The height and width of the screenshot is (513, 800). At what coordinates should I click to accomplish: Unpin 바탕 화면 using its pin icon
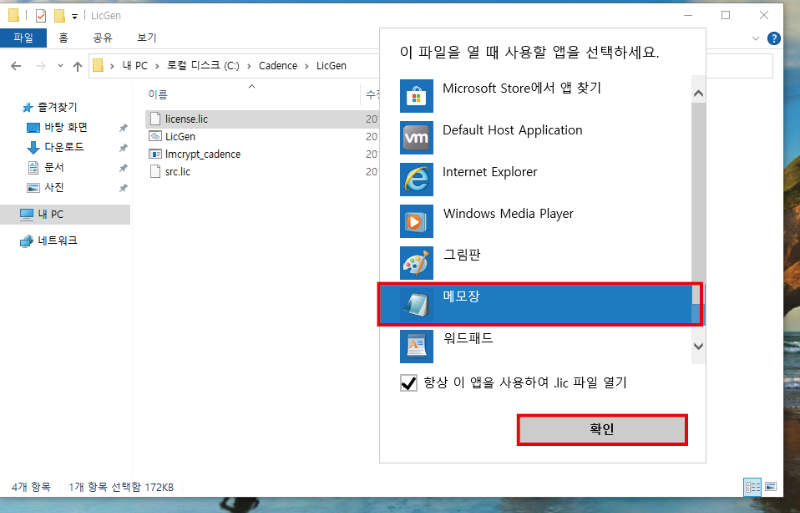123,128
